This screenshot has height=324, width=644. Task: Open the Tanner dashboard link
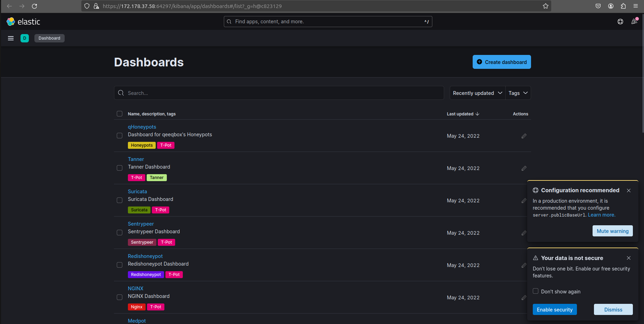coord(136,159)
